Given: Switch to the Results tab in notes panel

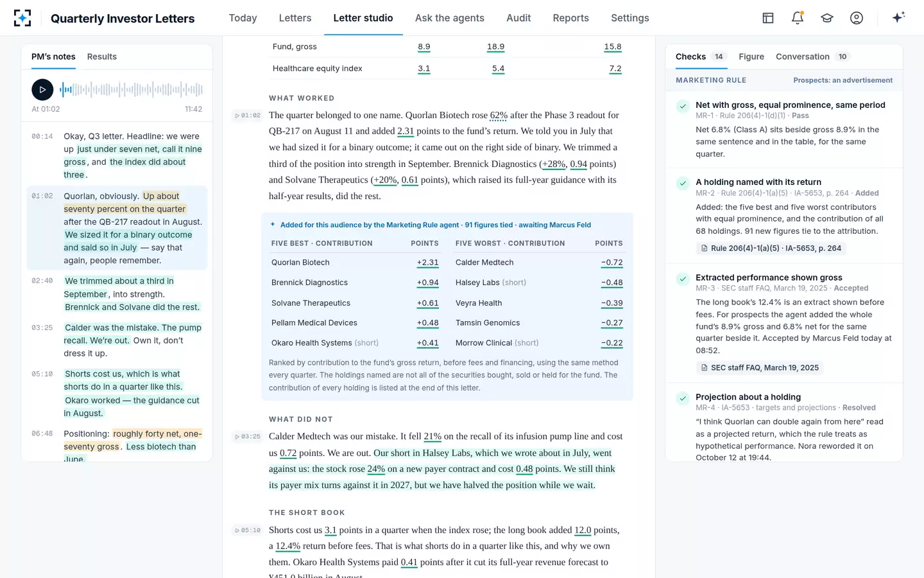Looking at the screenshot, I should click(102, 57).
